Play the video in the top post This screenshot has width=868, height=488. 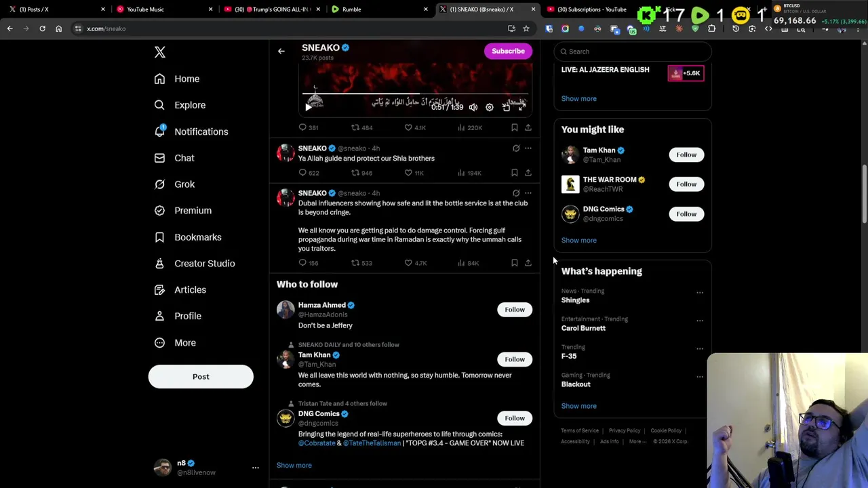[x=309, y=107]
